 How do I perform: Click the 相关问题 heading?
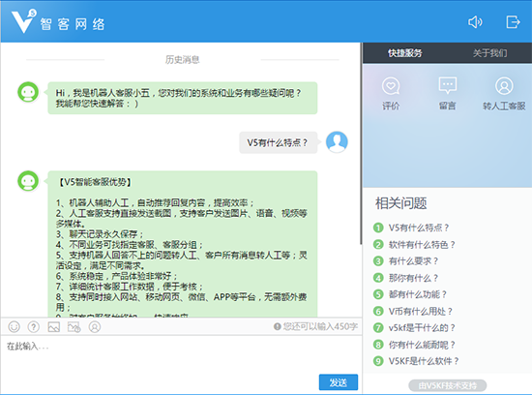(401, 203)
